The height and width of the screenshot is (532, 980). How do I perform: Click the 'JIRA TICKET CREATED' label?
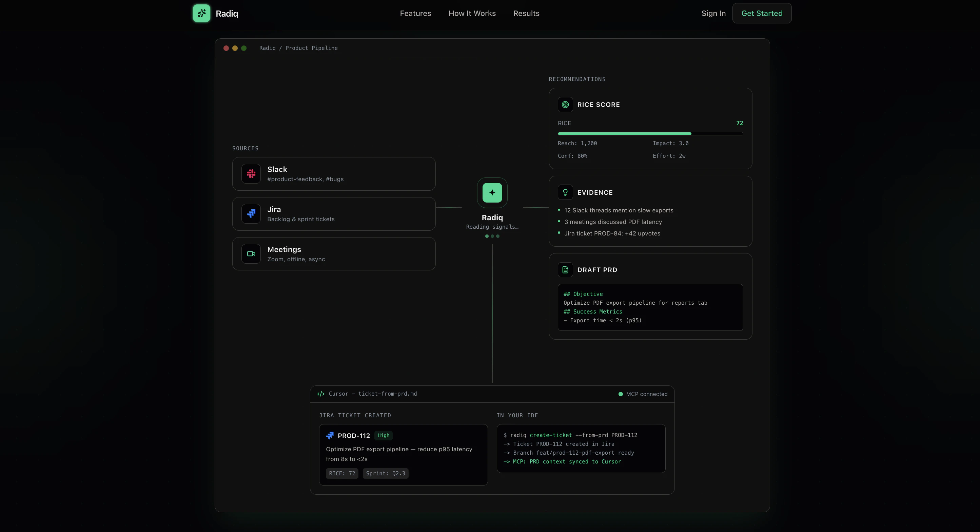coord(355,416)
